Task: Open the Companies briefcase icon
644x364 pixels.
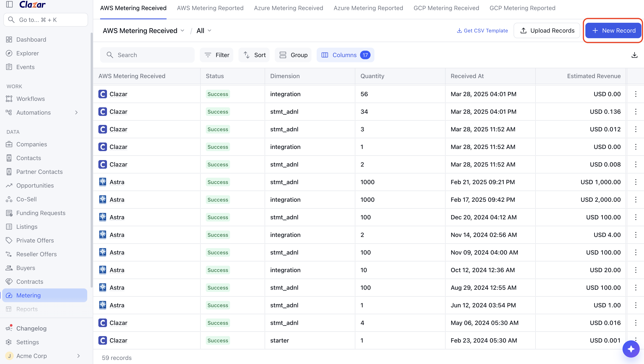Action: [9, 144]
